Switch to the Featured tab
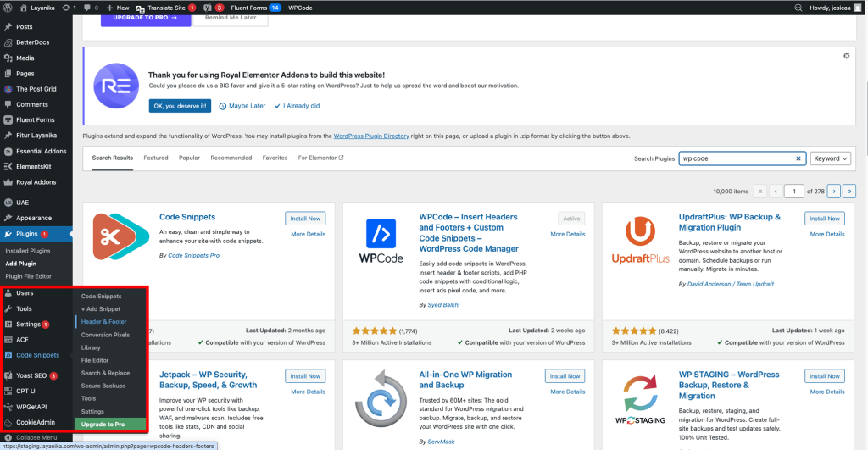This screenshot has height=450, width=868. (x=156, y=158)
